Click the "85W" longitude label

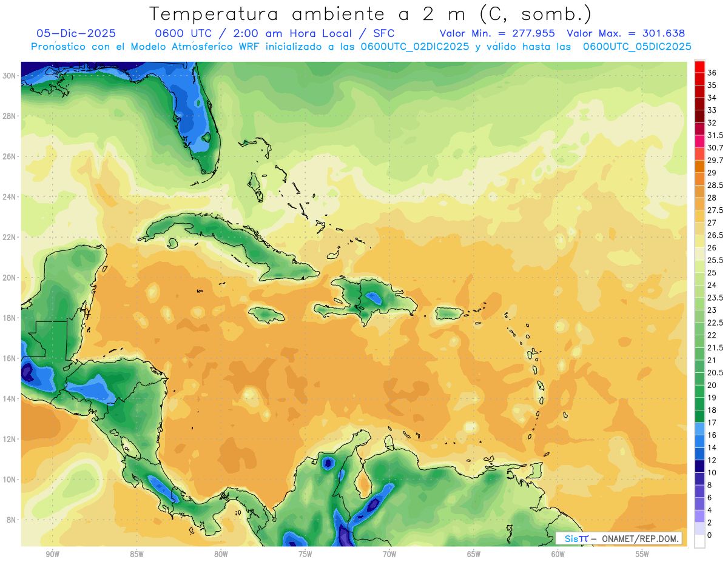[136, 554]
